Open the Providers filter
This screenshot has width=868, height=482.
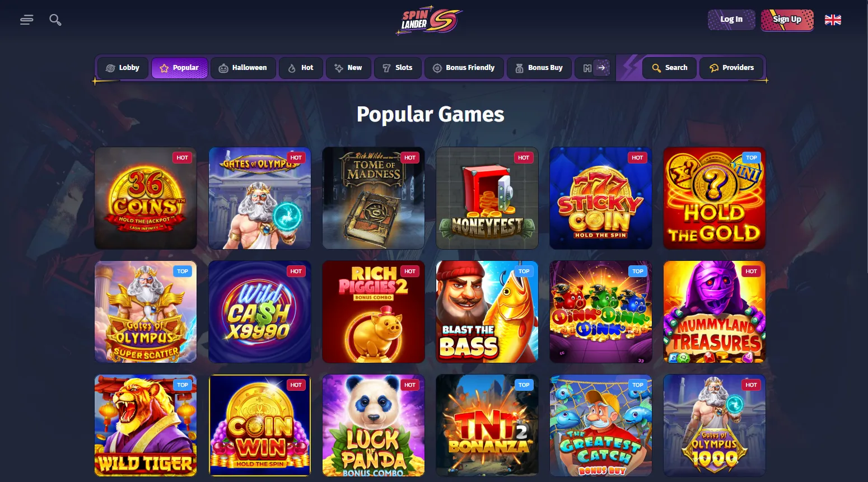coord(731,68)
